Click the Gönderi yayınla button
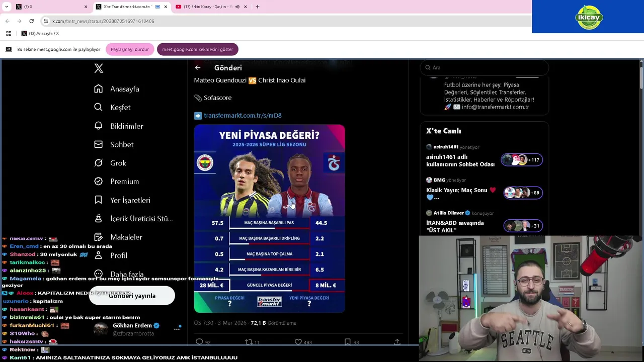 click(x=132, y=296)
